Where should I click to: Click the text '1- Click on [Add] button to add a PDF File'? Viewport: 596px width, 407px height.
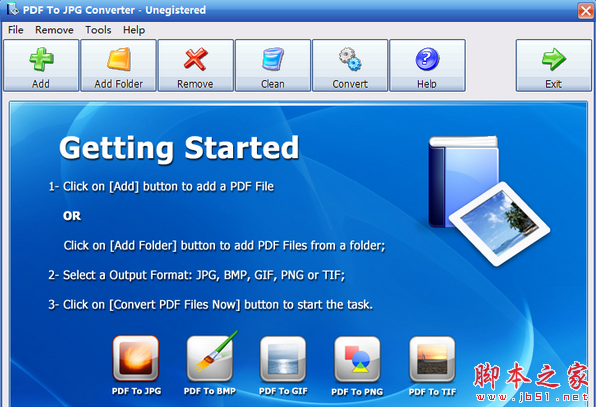click(x=161, y=187)
